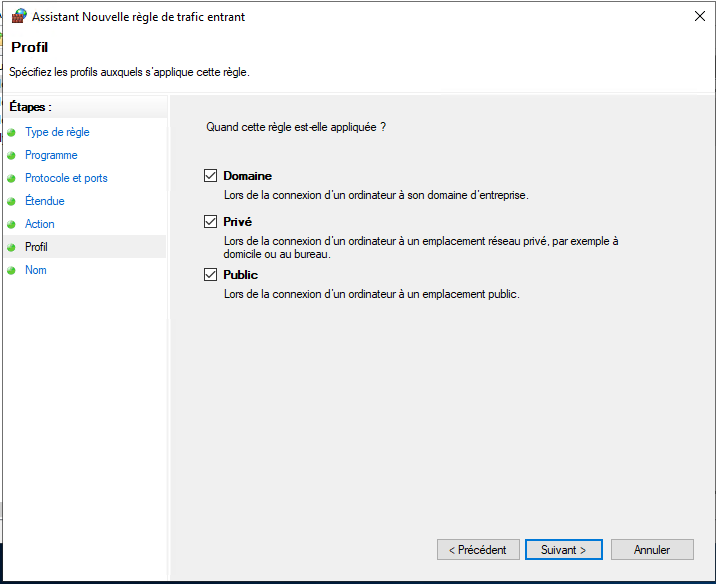Uncheck the Domaine profile checkbox

click(x=210, y=176)
